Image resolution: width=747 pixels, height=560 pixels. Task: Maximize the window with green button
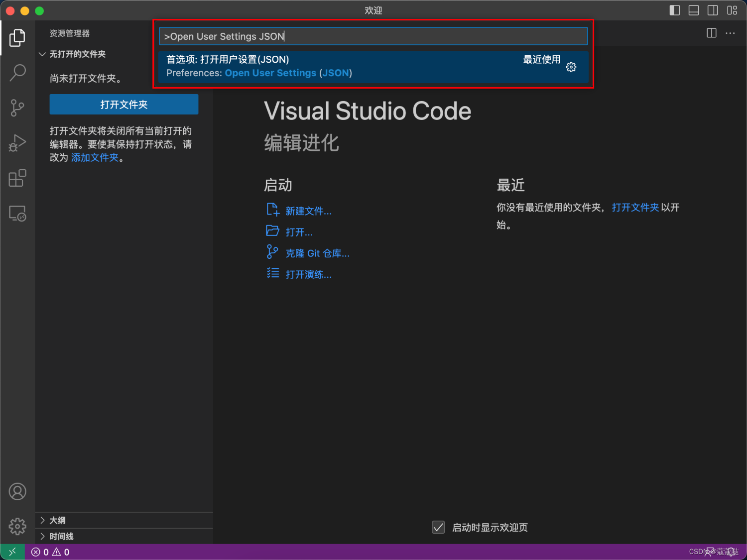[40, 10]
